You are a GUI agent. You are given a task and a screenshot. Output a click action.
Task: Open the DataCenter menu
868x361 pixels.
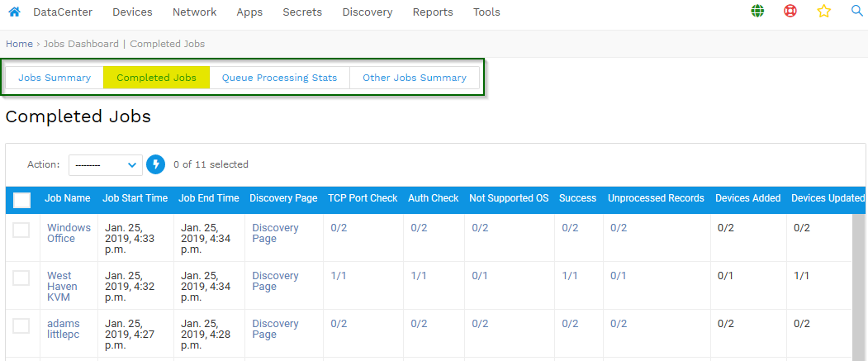click(x=63, y=12)
